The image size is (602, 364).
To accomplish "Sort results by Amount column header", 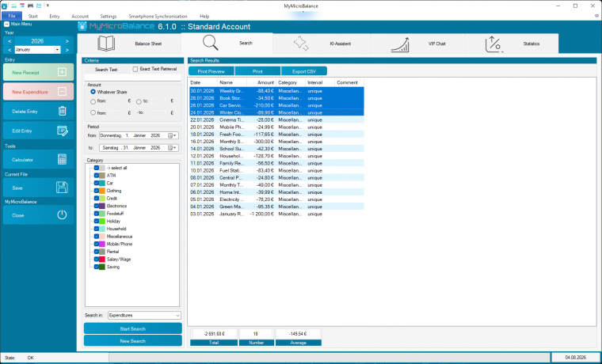I will click(x=261, y=82).
